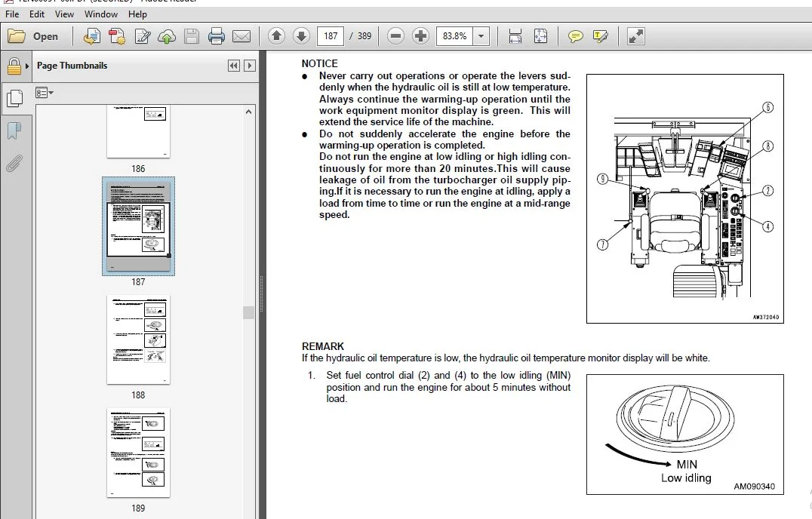Click the NOTICE heading text
This screenshot has width=812, height=519.
pyautogui.click(x=319, y=63)
